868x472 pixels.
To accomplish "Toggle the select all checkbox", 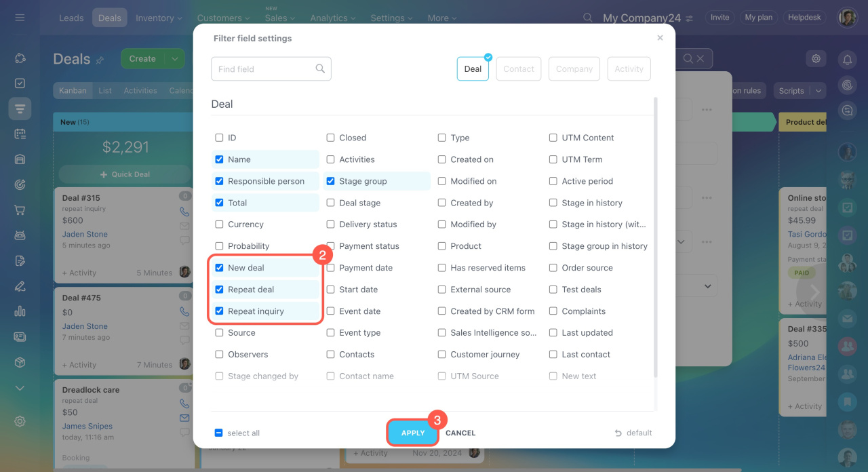I will [x=219, y=433].
